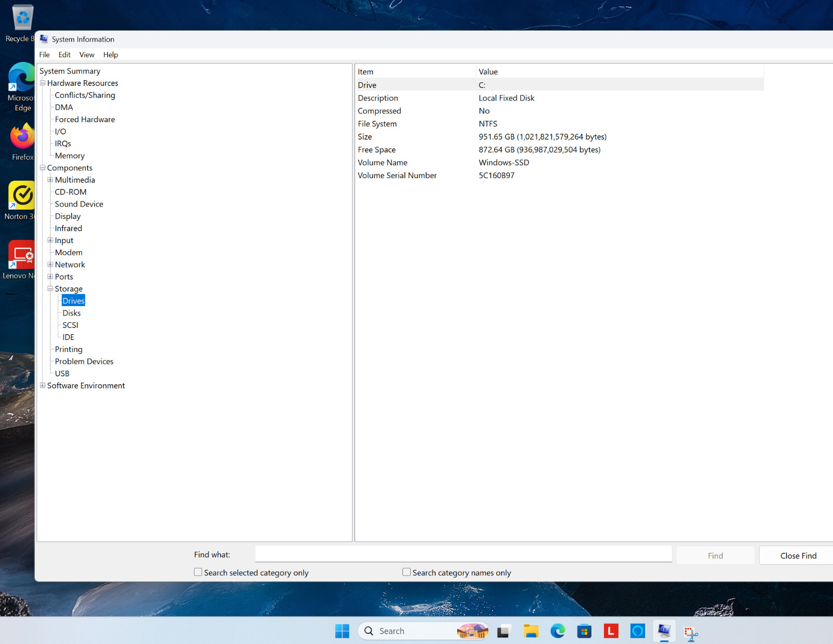Open the Help menu

pyautogui.click(x=110, y=55)
